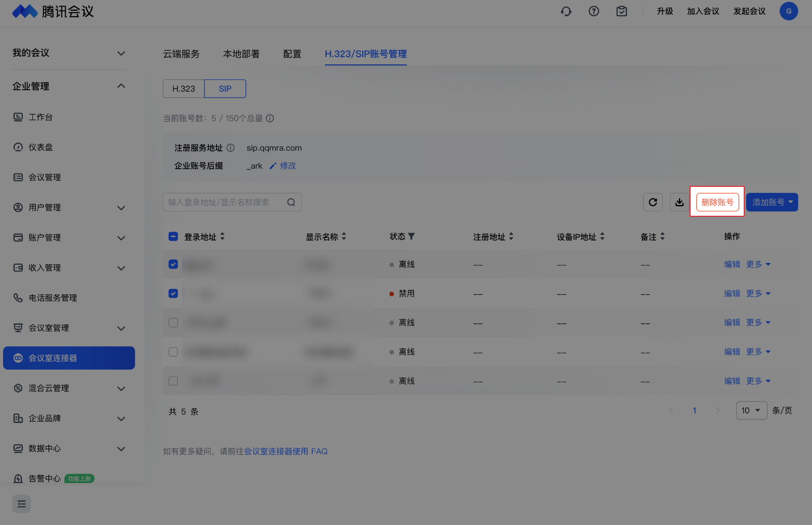Switch to the 云端服务 tab
The image size is (812, 525).
181,54
